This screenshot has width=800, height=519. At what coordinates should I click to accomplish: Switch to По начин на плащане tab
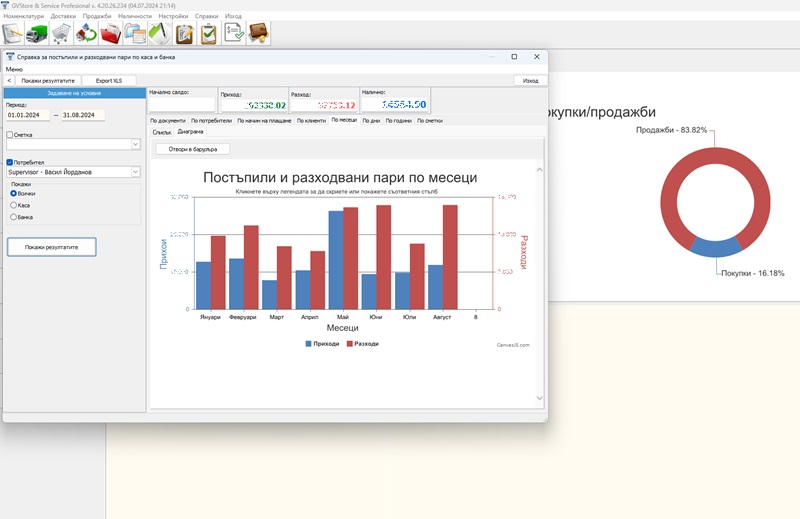pyautogui.click(x=264, y=121)
